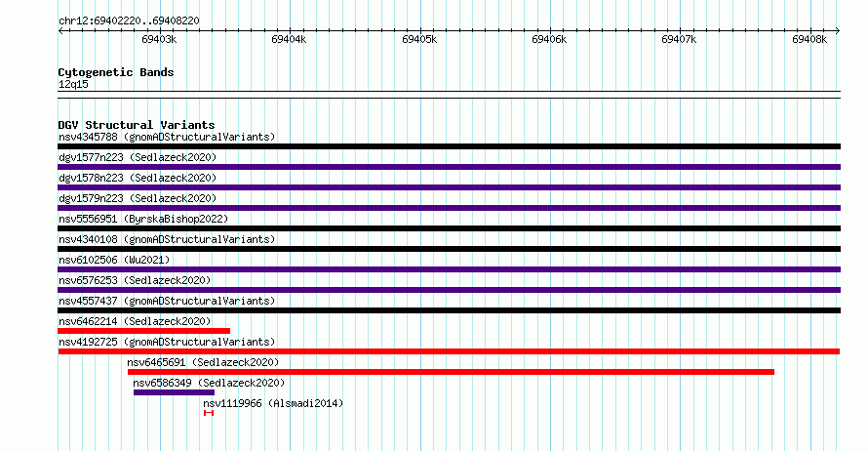Select the tiny red marker under nsv1119966
Screen dimensions: 868x451
[209, 413]
